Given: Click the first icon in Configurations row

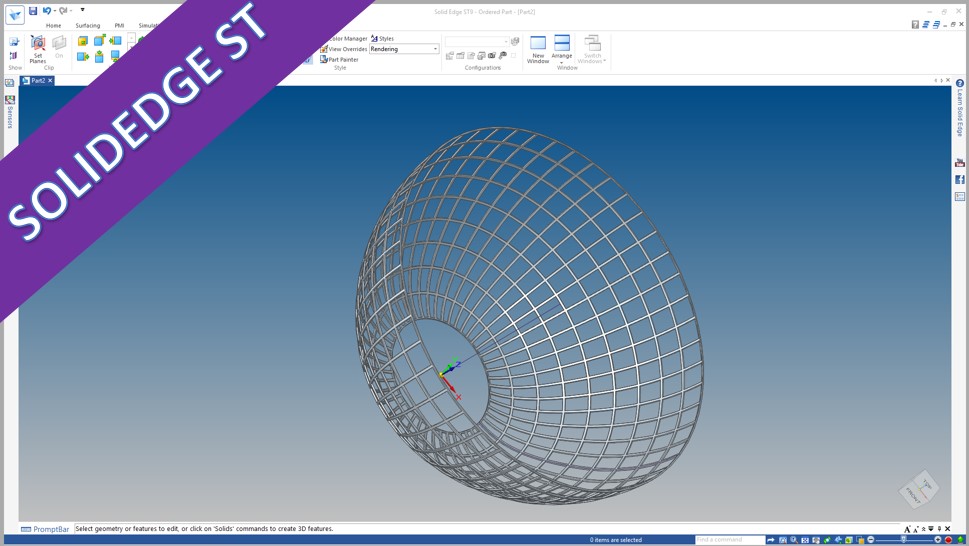Looking at the screenshot, I should point(450,56).
